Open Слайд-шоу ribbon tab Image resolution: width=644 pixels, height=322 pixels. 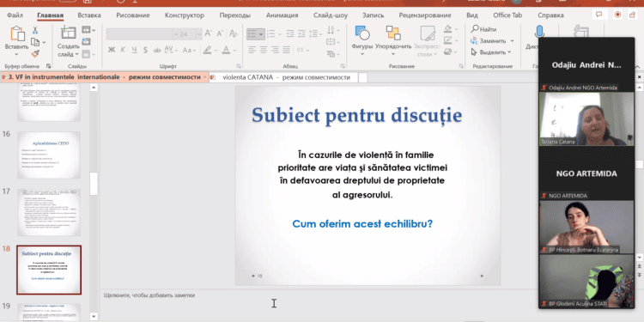[331, 15]
